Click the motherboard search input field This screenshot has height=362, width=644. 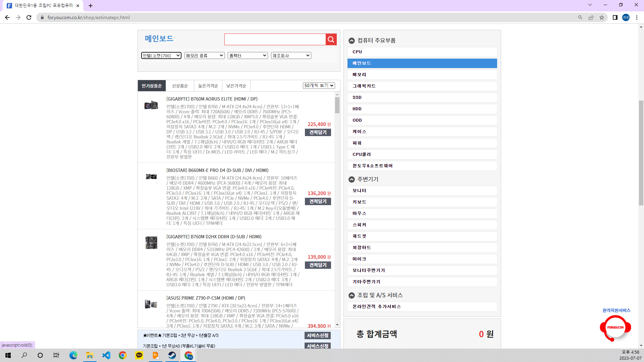(275, 40)
